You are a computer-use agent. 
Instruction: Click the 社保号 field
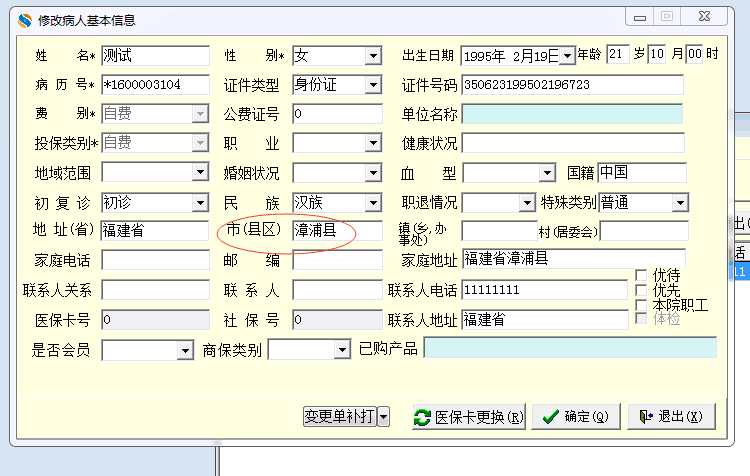(338, 320)
